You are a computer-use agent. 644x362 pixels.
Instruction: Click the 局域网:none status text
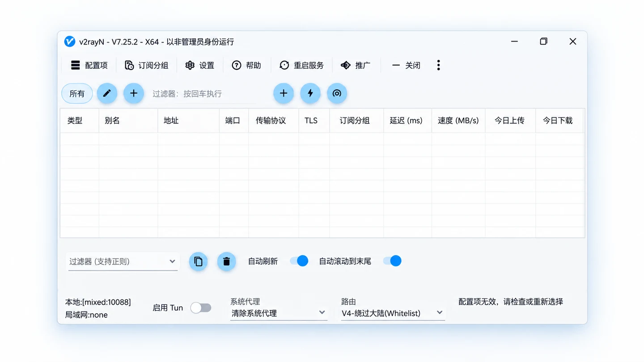pos(86,315)
